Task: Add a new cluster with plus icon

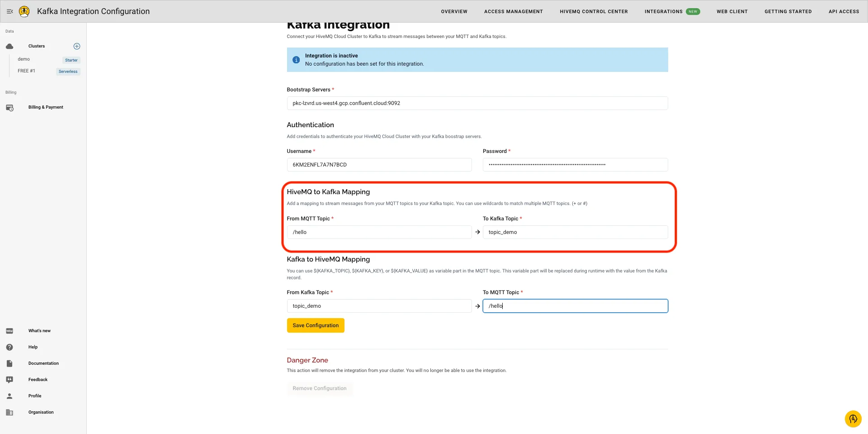Action: point(77,46)
